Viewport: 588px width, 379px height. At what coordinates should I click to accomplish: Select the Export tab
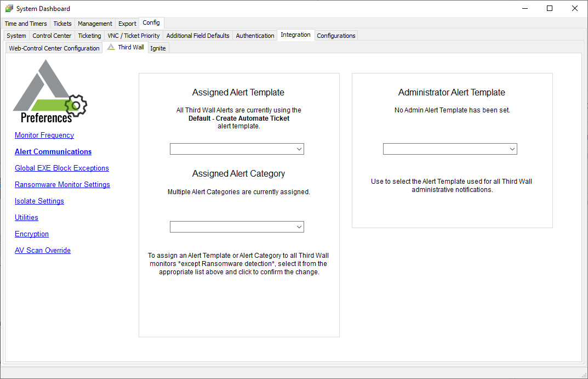pos(127,24)
